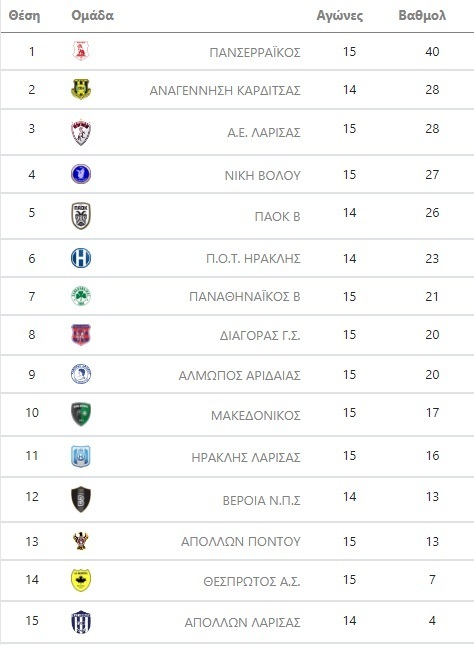Sort by the Βαθμολ column header
The width and height of the screenshot is (474, 645).
click(x=422, y=16)
